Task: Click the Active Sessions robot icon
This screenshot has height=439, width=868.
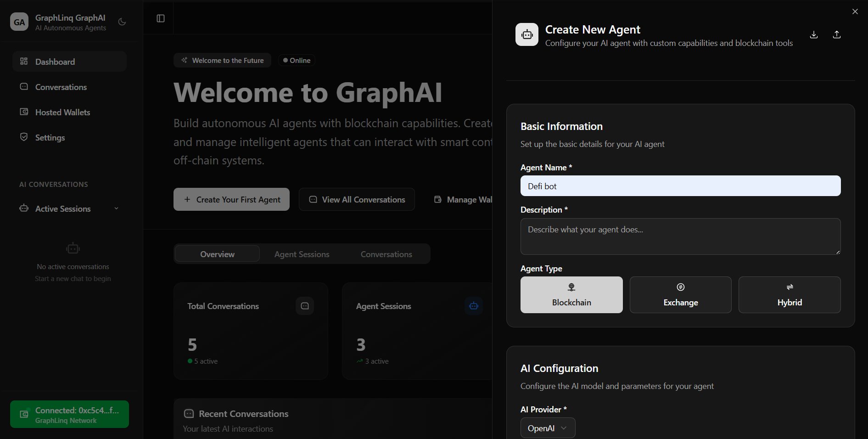Action: (x=23, y=208)
